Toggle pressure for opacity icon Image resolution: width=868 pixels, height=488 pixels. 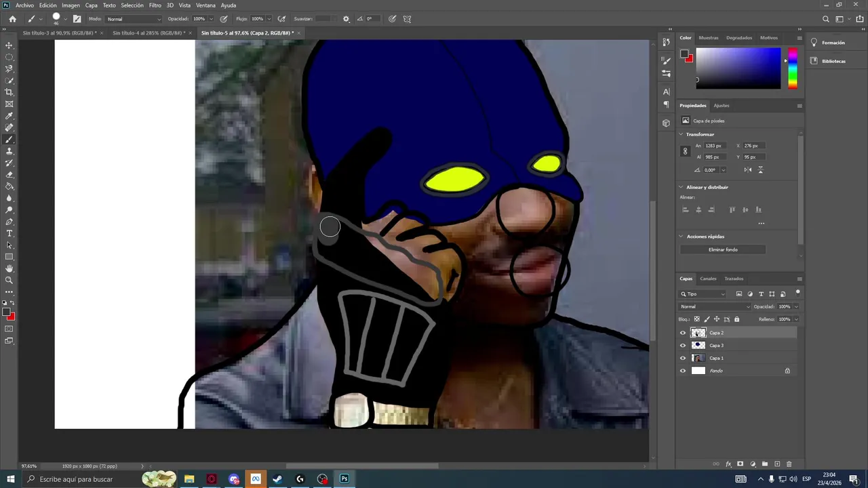224,19
